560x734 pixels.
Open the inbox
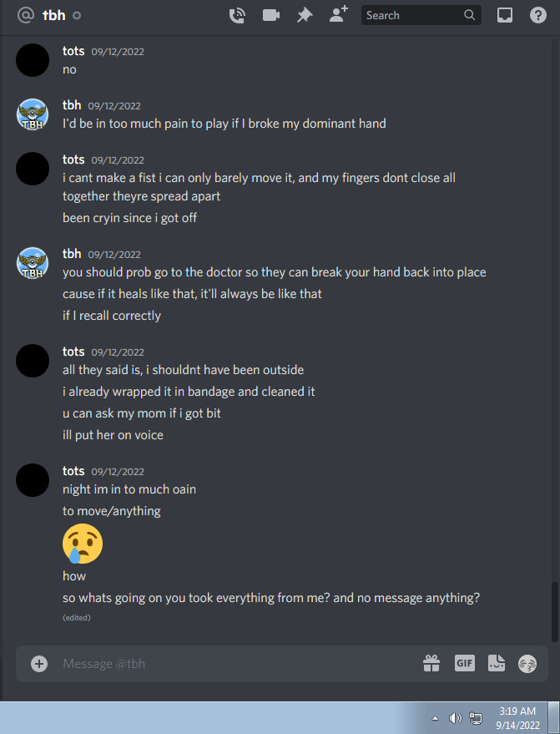click(x=505, y=15)
